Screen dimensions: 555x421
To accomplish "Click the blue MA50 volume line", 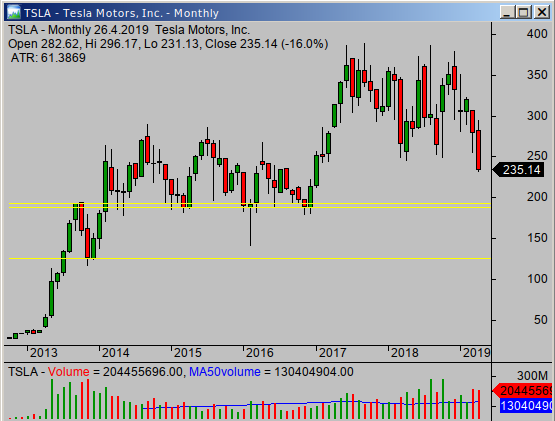I will pos(310,403).
